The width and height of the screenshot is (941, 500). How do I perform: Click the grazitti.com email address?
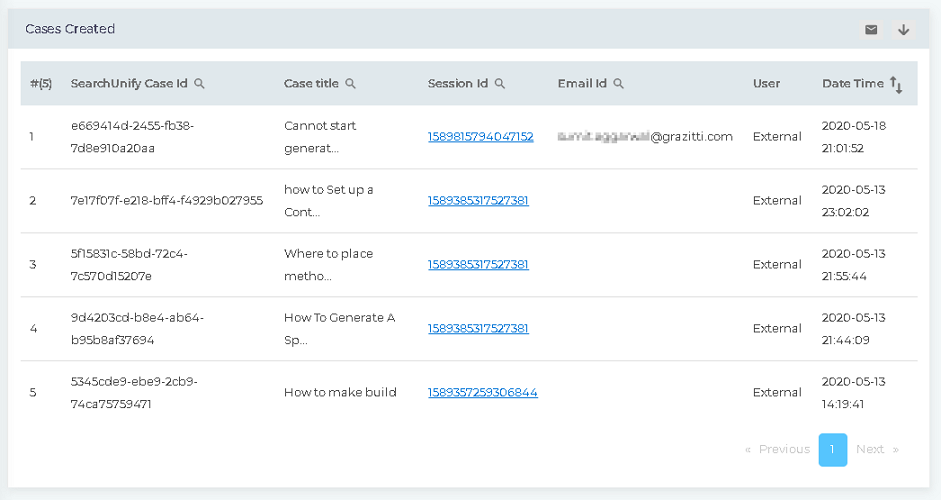pos(645,137)
